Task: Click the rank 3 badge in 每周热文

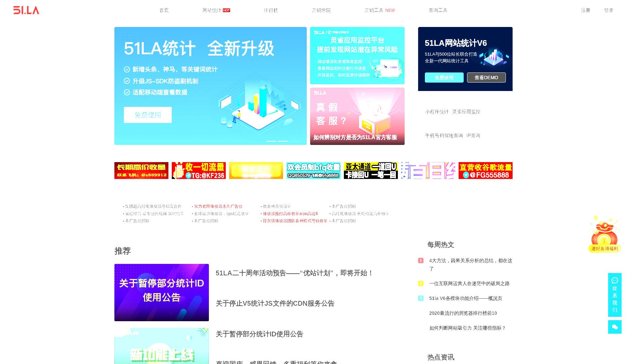Action: (x=421, y=298)
